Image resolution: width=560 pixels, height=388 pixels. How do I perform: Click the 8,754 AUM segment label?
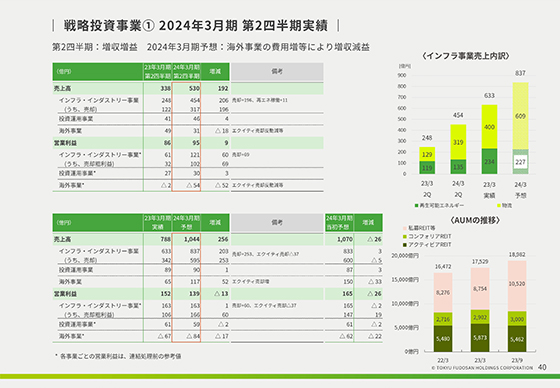[480, 289]
